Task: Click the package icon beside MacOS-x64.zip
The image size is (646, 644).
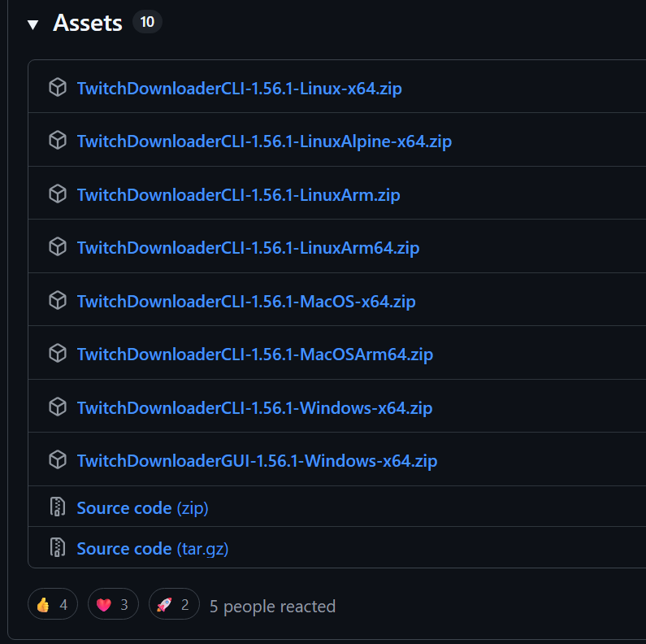Action: pos(58,301)
